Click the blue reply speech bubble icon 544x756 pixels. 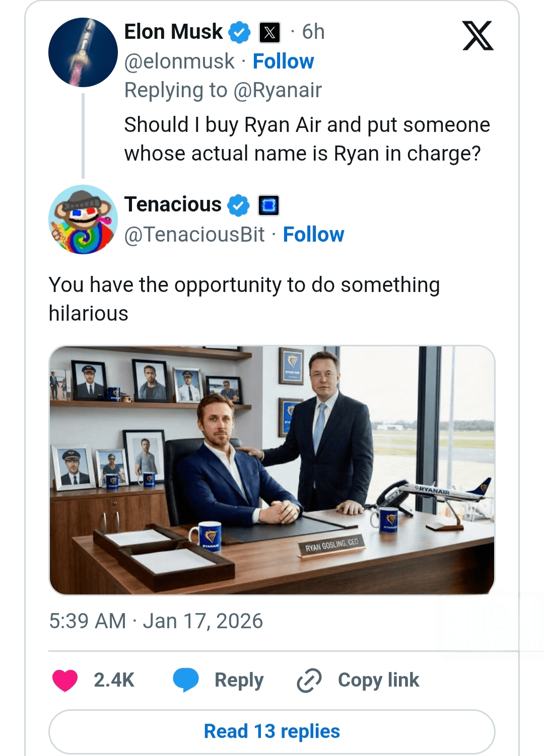186,680
